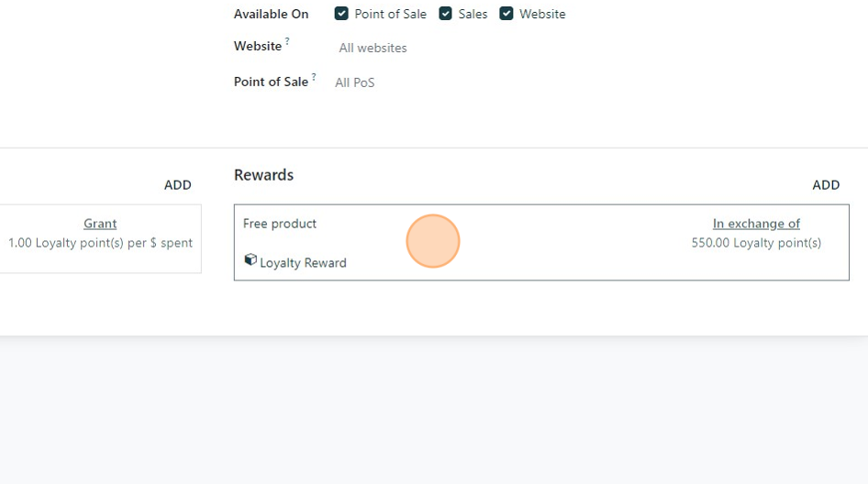Disable the Website availability checkbox
868x484 pixels.
(x=506, y=14)
